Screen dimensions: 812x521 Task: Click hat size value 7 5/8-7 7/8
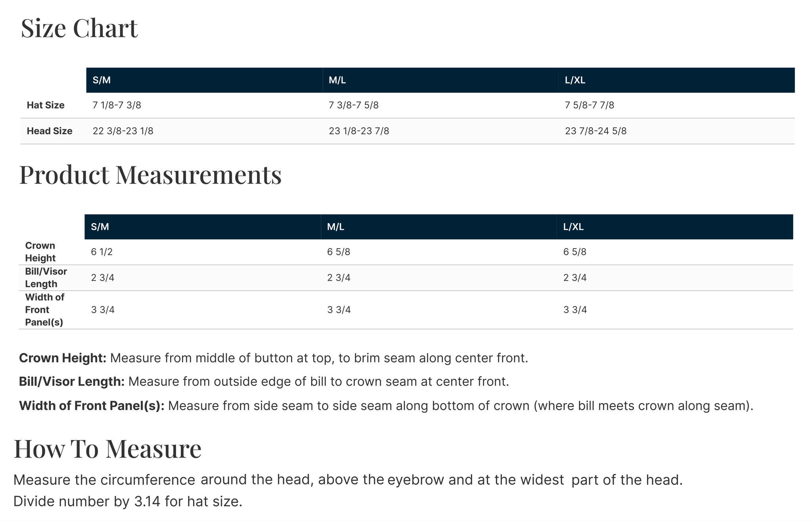(590, 105)
